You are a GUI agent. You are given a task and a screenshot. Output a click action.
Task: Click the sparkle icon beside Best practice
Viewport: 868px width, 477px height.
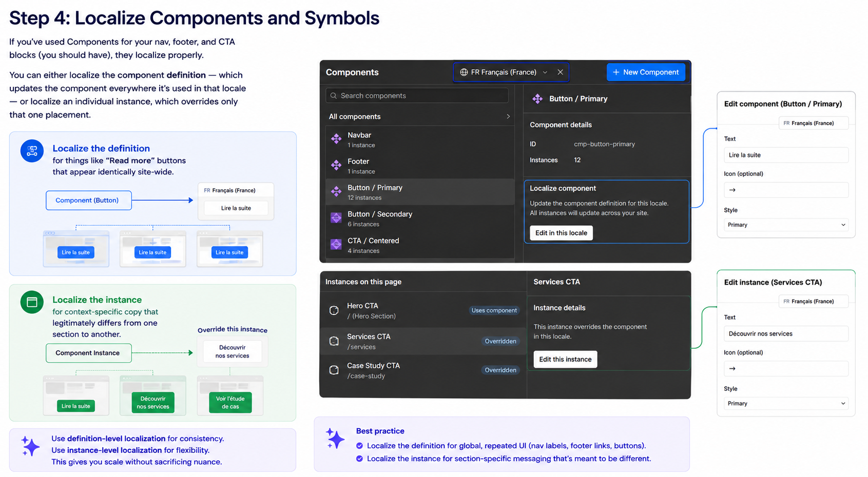[335, 439]
